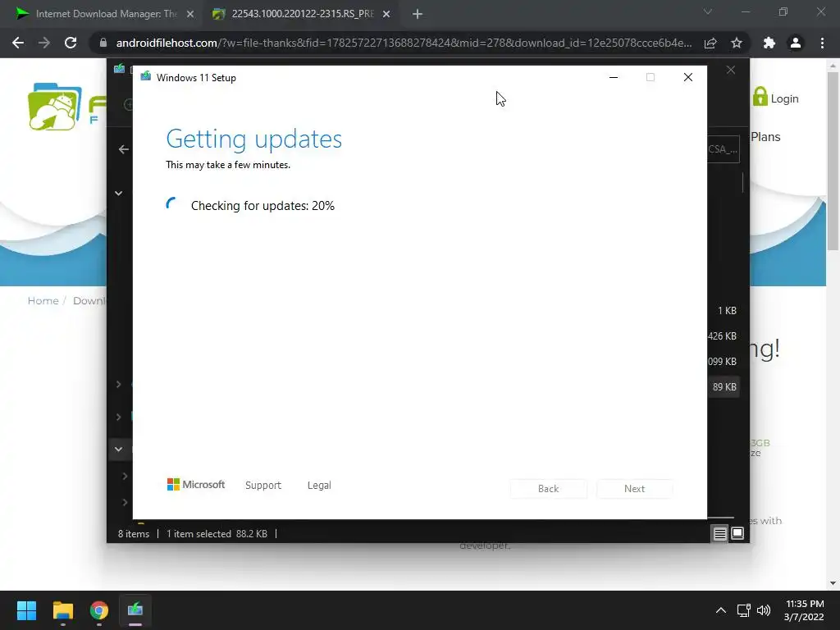The height and width of the screenshot is (630, 840).
Task: Click the '1 KB' file size entry
Action: pos(727,311)
